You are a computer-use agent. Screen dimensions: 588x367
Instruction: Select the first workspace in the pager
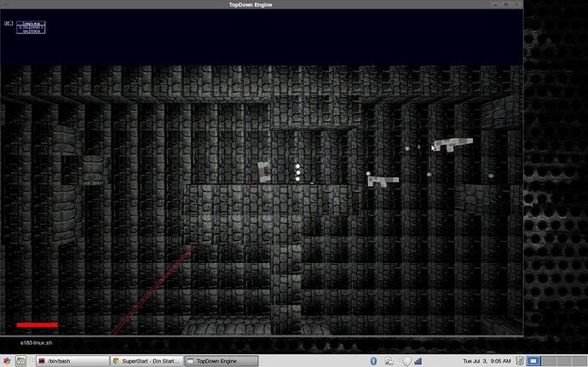click(533, 361)
